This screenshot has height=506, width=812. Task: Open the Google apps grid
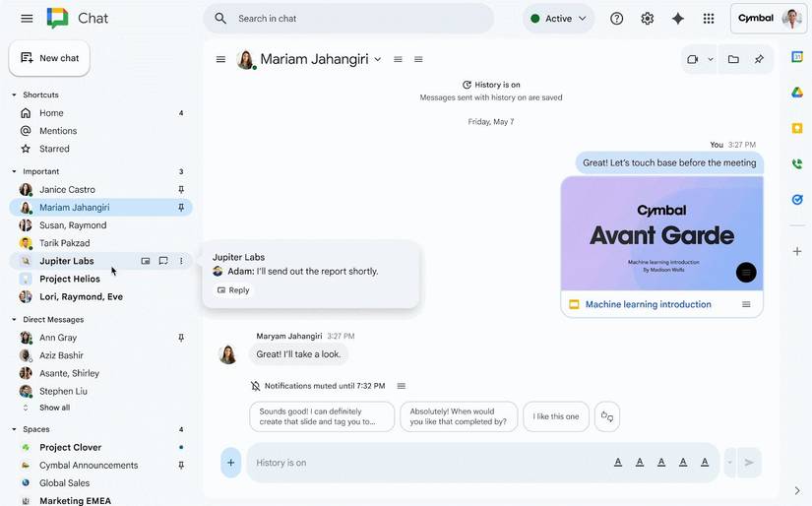click(x=709, y=19)
